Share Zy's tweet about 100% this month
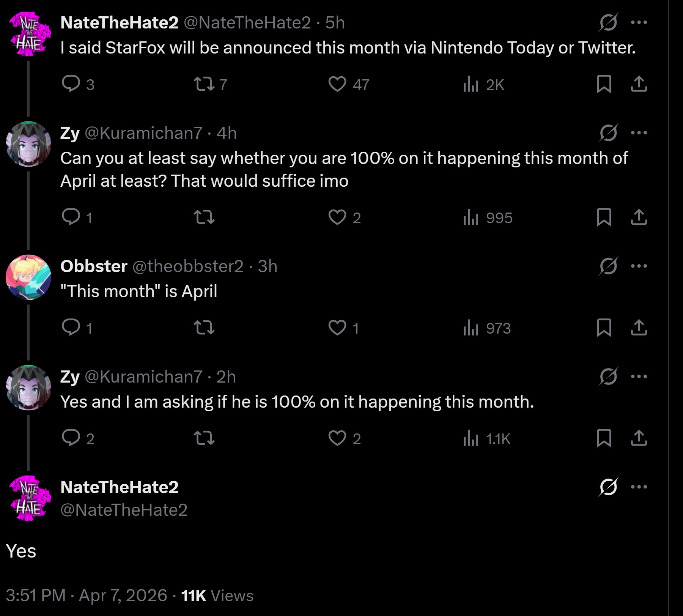 coord(639,438)
